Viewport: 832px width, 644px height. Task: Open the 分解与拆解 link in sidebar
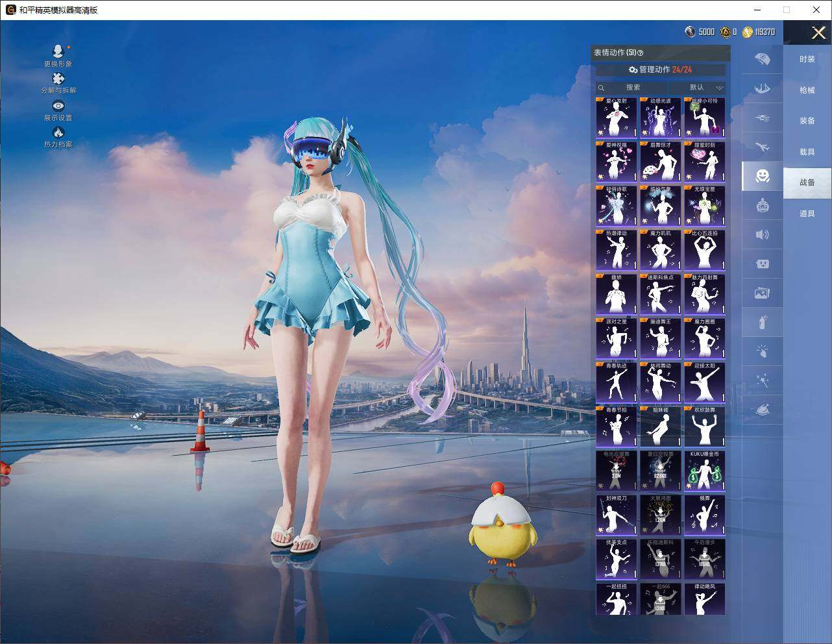tap(58, 86)
